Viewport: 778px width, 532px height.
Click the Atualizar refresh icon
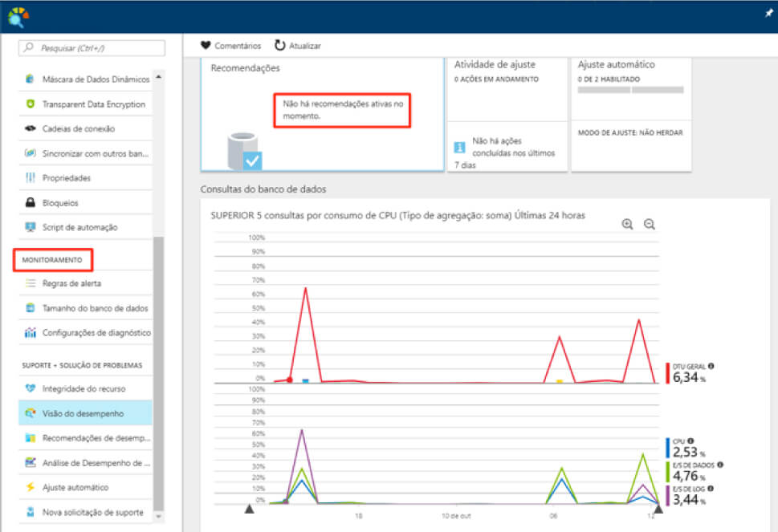[279, 46]
